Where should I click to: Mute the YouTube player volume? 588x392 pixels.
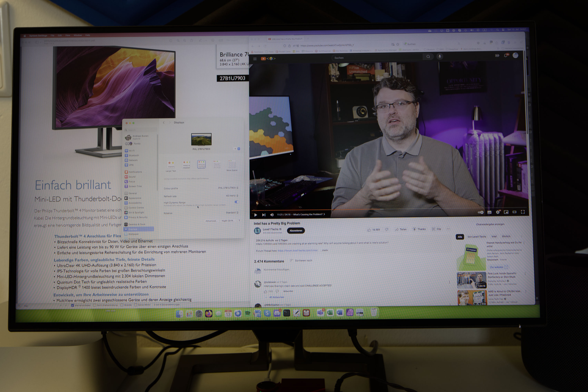(x=272, y=214)
